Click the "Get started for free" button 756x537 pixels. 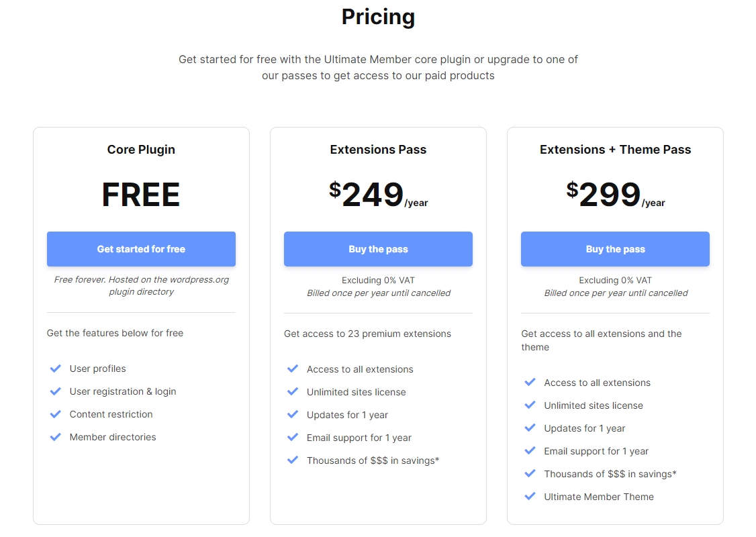(x=141, y=249)
